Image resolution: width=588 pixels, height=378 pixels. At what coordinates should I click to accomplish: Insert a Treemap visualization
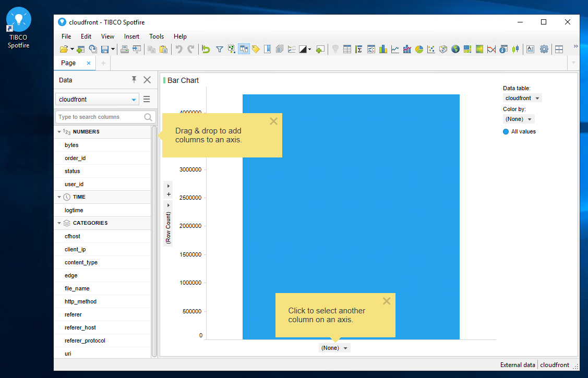click(467, 49)
